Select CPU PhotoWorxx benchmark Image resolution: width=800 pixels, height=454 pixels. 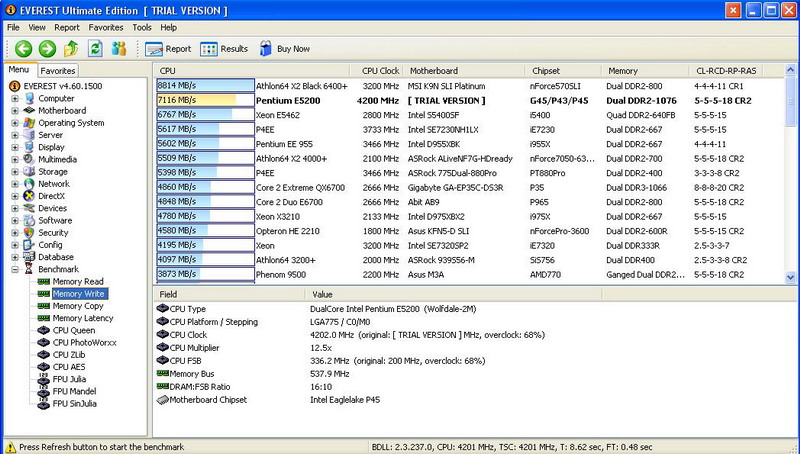pyautogui.click(x=85, y=343)
